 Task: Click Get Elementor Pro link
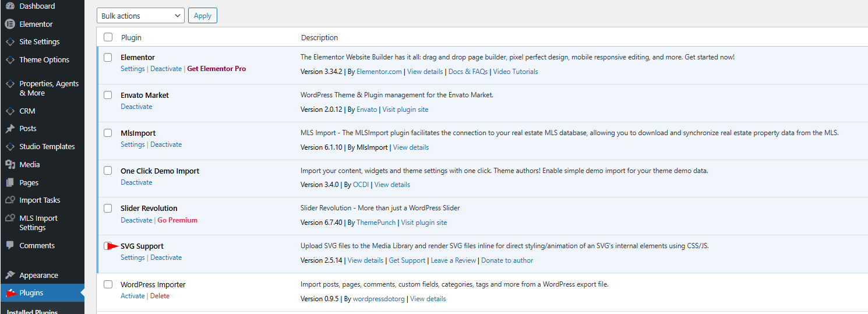tap(216, 69)
